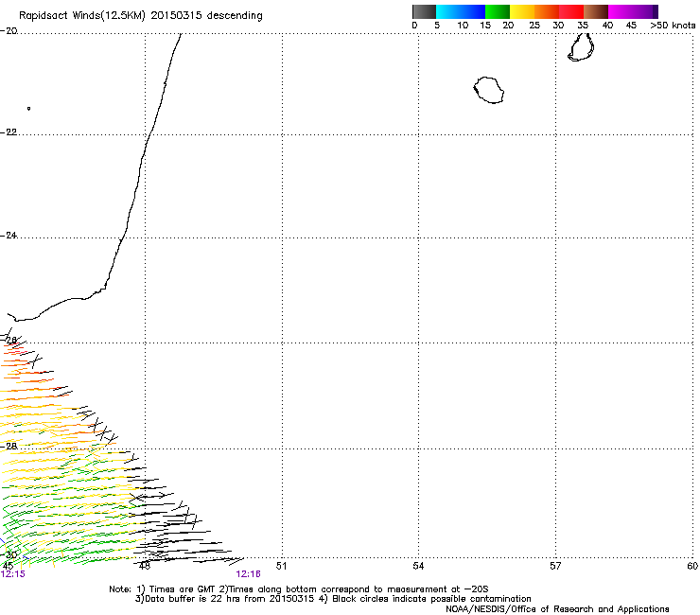Click the "NOAA/NESDIS/Office of Research and Applications" credit

tap(557, 609)
